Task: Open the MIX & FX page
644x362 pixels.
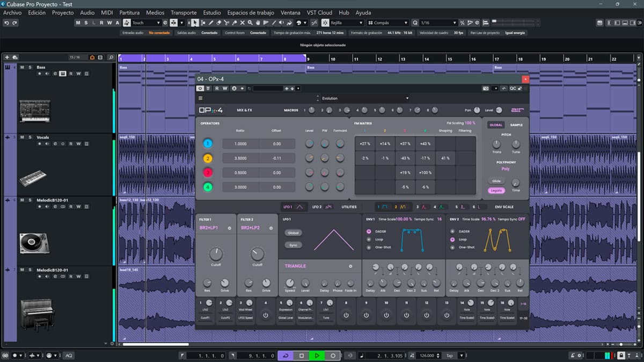Action: pyautogui.click(x=245, y=110)
